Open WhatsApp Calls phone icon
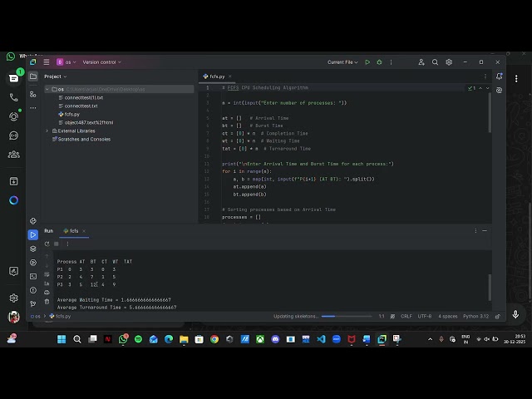 click(13, 97)
